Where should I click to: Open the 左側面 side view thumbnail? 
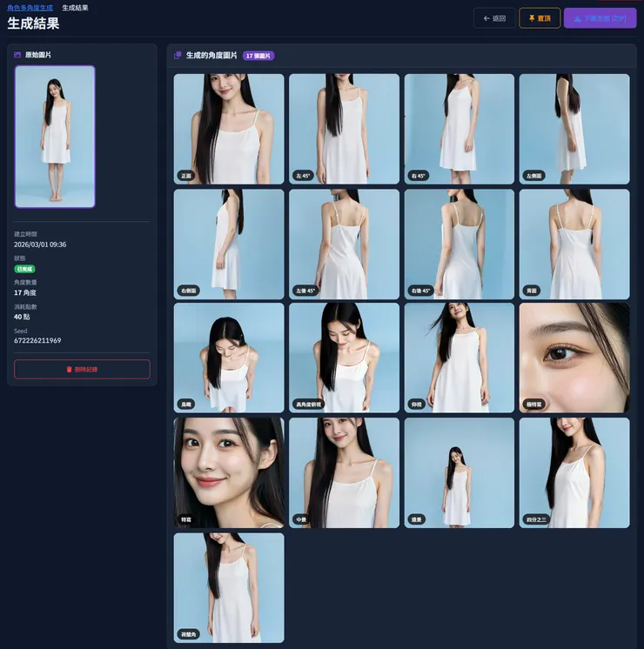click(x=574, y=129)
